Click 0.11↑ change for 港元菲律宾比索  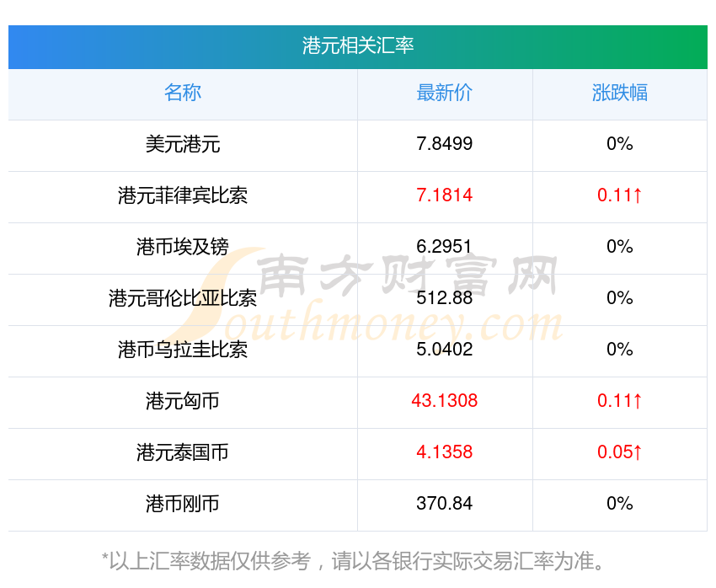(620, 195)
